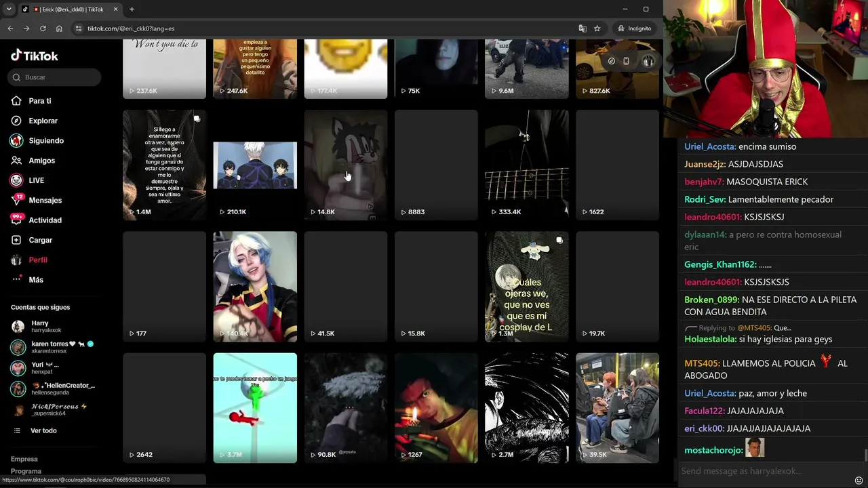Open the quote video with 1.4M views
The image size is (868, 488).
[x=164, y=165]
